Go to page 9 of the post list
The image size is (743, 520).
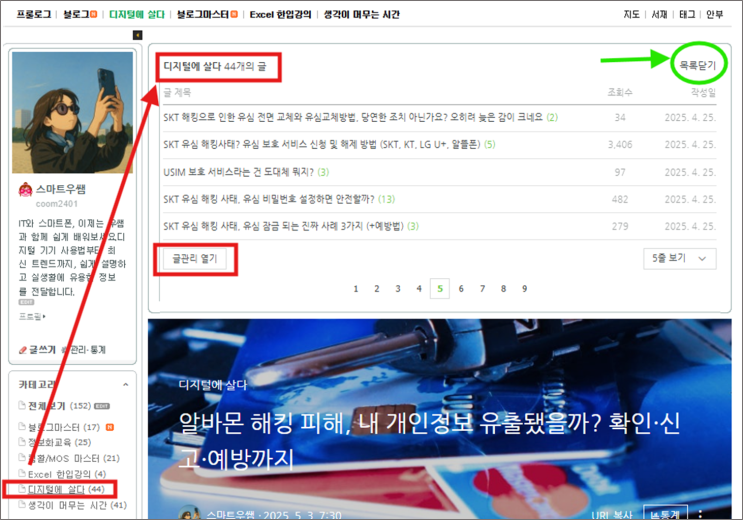525,289
